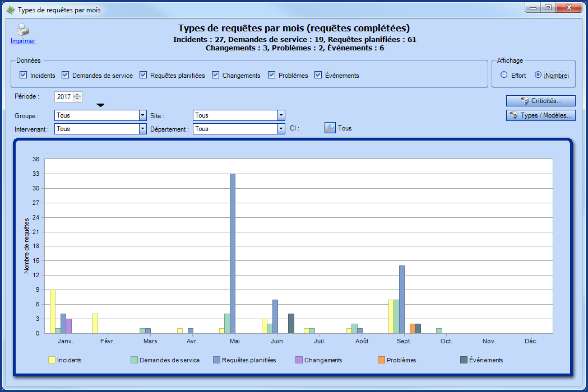
Task: Uncheck the Événements checkbox
Action: point(318,74)
